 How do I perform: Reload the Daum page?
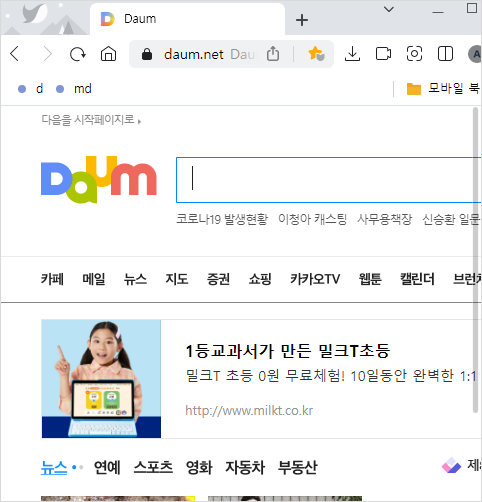(x=78, y=54)
